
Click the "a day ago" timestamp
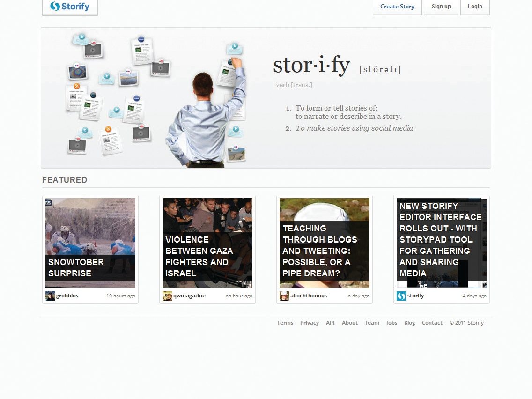pos(359,296)
